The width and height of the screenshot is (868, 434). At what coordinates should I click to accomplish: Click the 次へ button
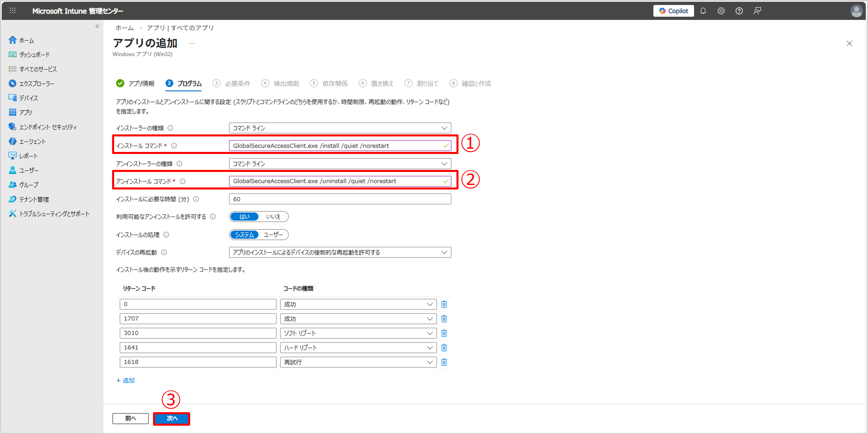click(172, 418)
